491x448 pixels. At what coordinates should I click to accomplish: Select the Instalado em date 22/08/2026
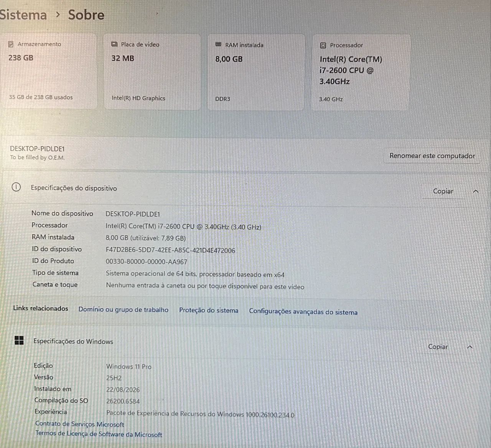(123, 390)
